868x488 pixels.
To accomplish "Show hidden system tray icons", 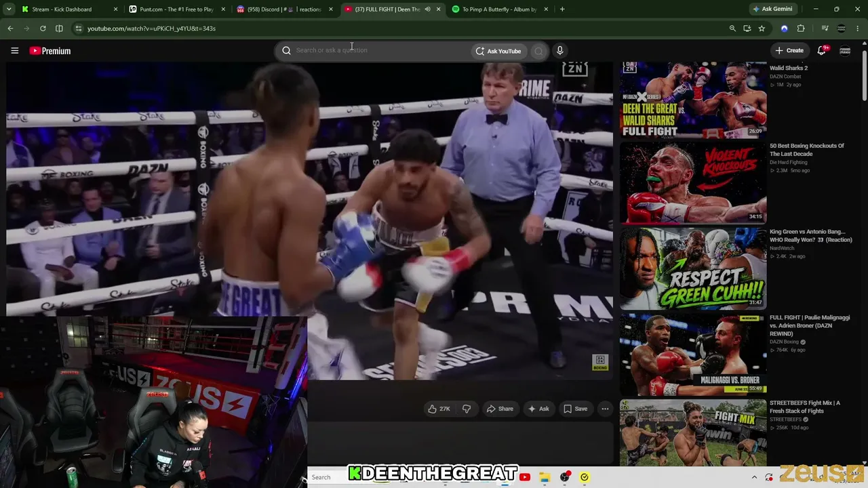I will (754, 477).
